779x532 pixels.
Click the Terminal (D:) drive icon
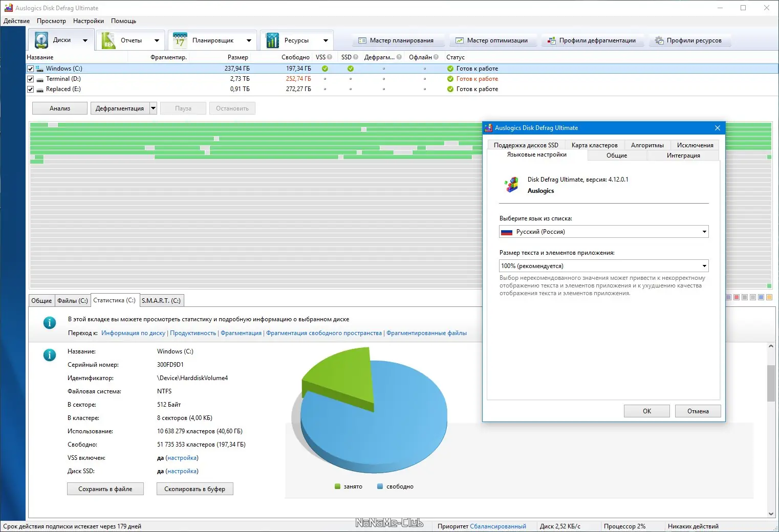click(x=39, y=79)
